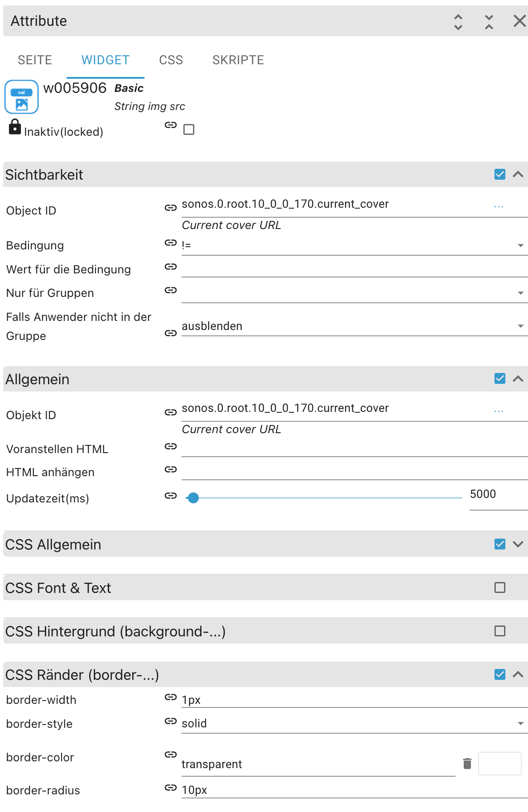Enable the CSS Hintergrund section checkbox

500,631
